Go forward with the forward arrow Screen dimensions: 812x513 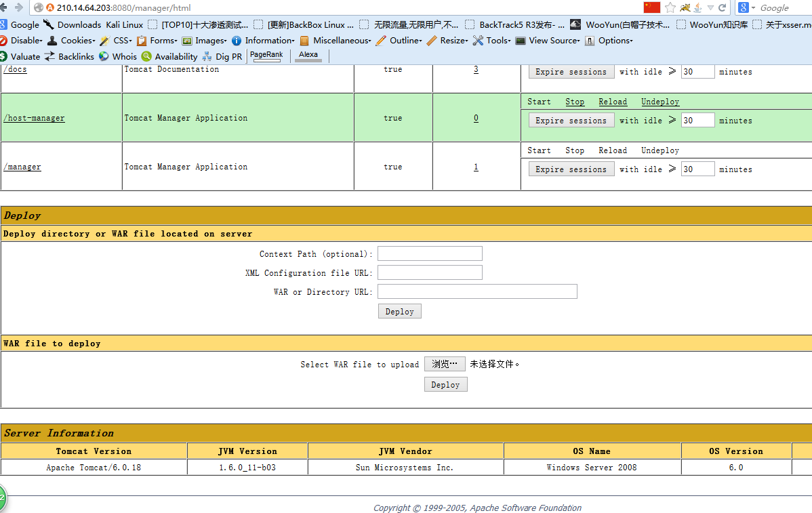(x=19, y=7)
